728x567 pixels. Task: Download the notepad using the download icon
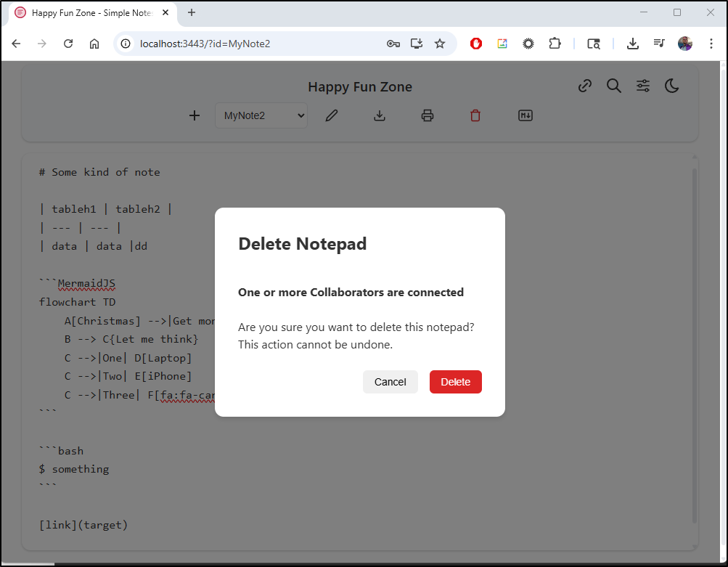click(380, 115)
